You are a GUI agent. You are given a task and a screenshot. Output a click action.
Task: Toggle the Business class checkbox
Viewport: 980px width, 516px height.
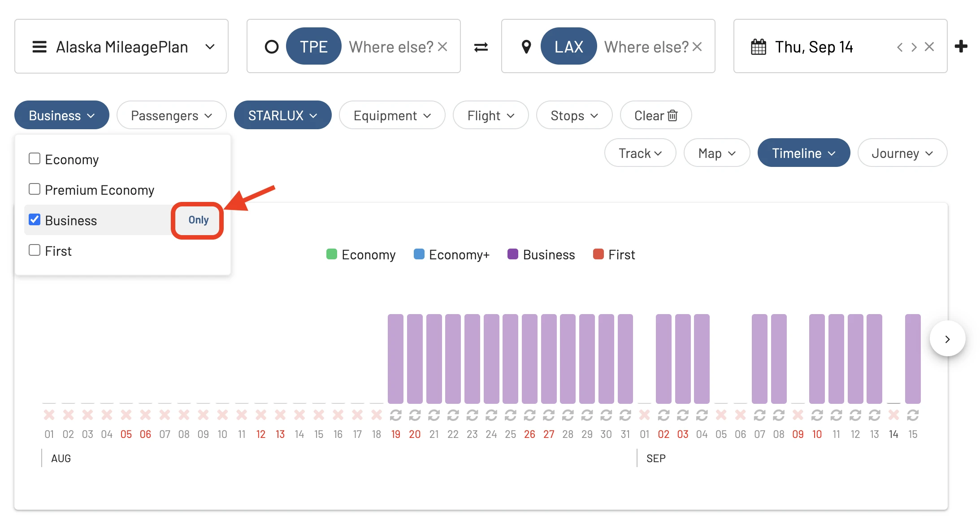tap(34, 220)
